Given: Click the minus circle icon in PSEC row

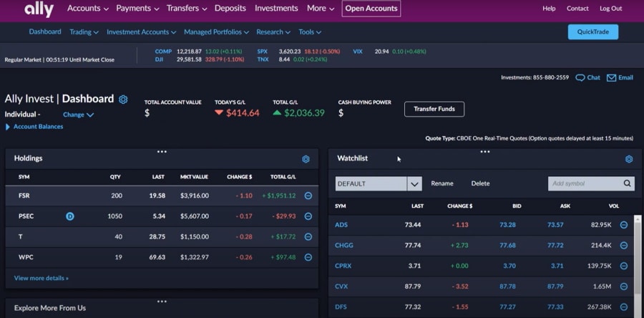Looking at the screenshot, I should (x=308, y=216).
